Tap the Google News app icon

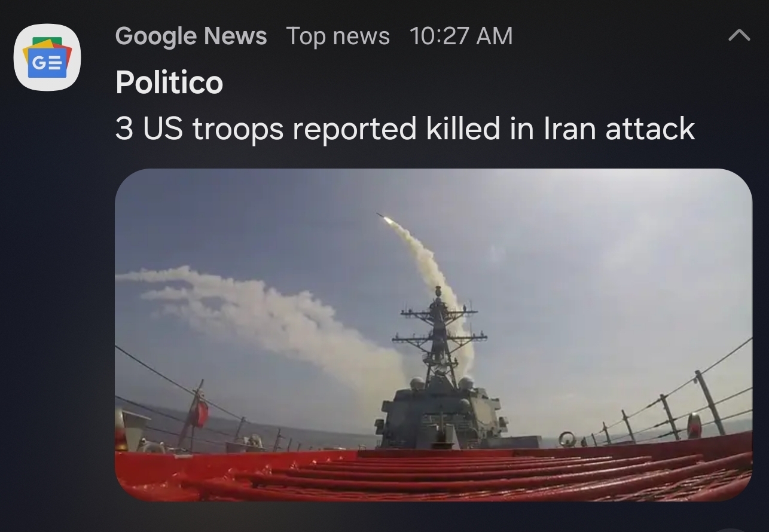(x=47, y=57)
